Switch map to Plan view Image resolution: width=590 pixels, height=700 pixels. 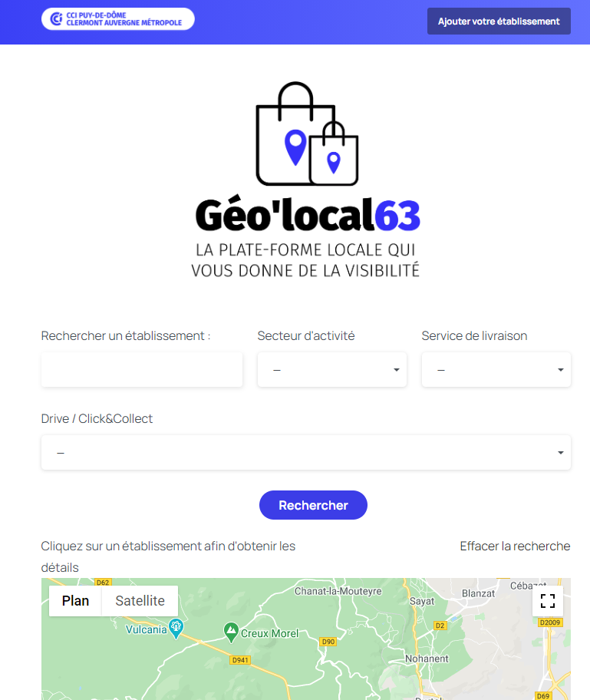(x=75, y=601)
